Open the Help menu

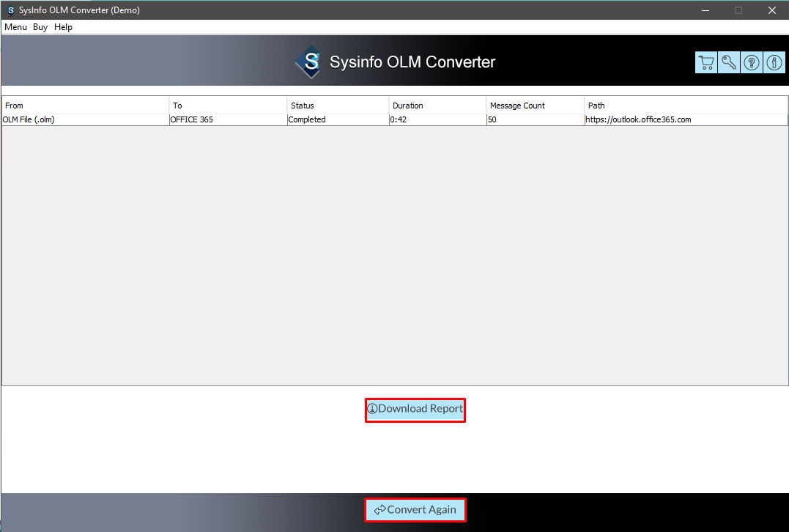click(x=64, y=27)
